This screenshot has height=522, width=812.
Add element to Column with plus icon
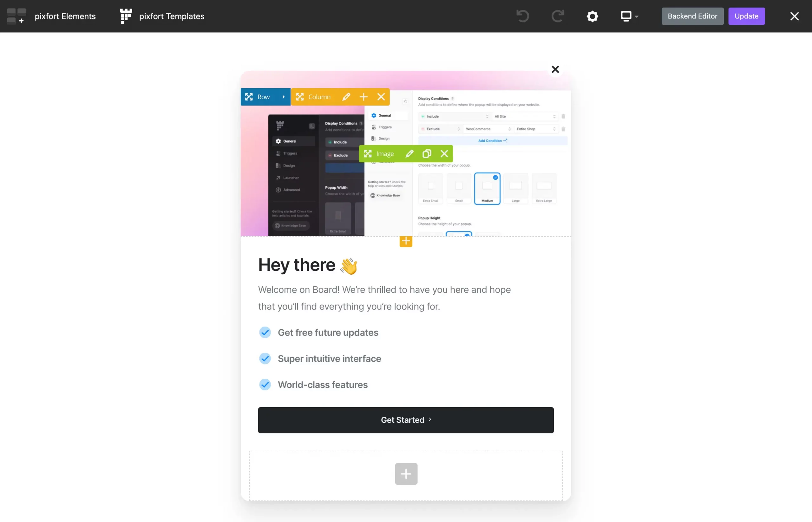[x=363, y=97]
